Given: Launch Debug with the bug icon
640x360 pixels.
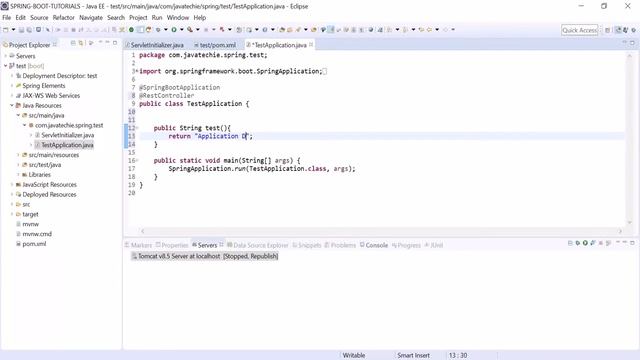Looking at the screenshot, I should (x=158, y=29).
